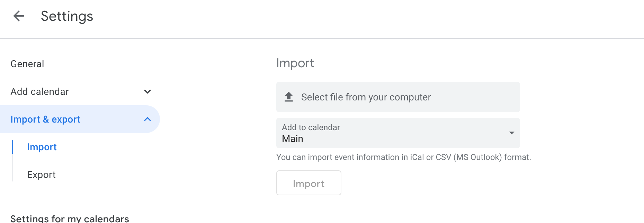Click the Main calendar selection value
Viewport: 644px width, 223px height.
(293, 139)
